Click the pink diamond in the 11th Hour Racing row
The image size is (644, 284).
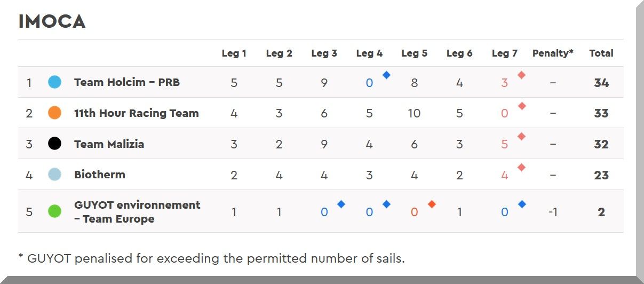pos(521,106)
